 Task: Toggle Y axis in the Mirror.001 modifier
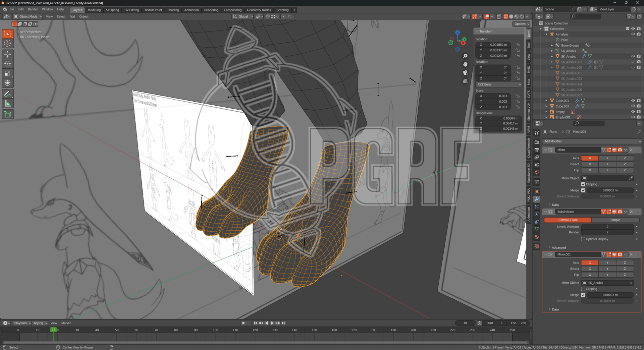pos(607,263)
